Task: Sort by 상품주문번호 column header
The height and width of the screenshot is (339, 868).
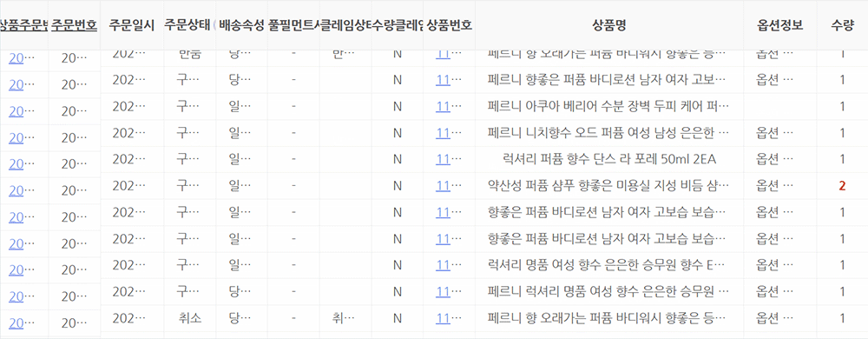Action: [x=23, y=25]
